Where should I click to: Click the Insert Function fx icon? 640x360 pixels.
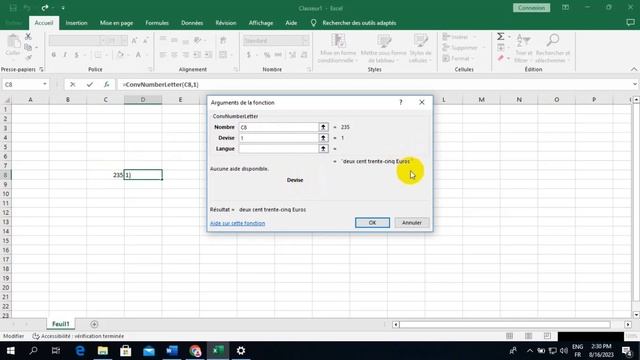[x=107, y=84]
